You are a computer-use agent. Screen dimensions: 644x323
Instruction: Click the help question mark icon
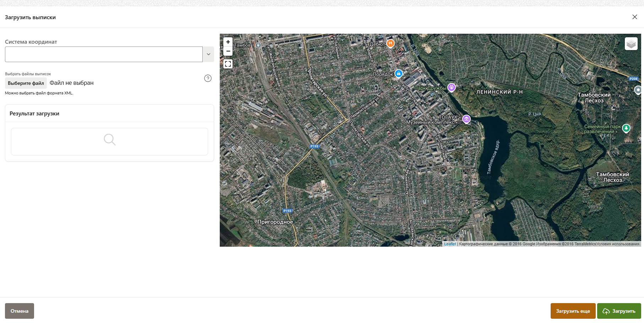(208, 78)
